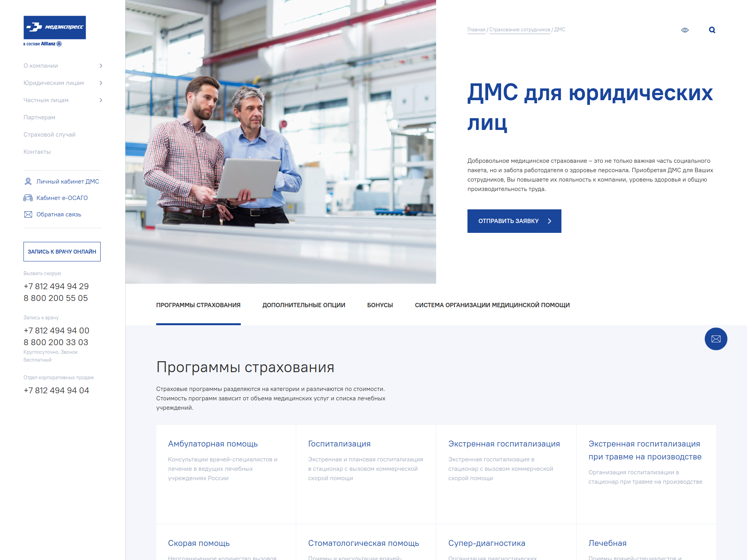Click the hero photo of two men
747x560 pixels.
281,142
